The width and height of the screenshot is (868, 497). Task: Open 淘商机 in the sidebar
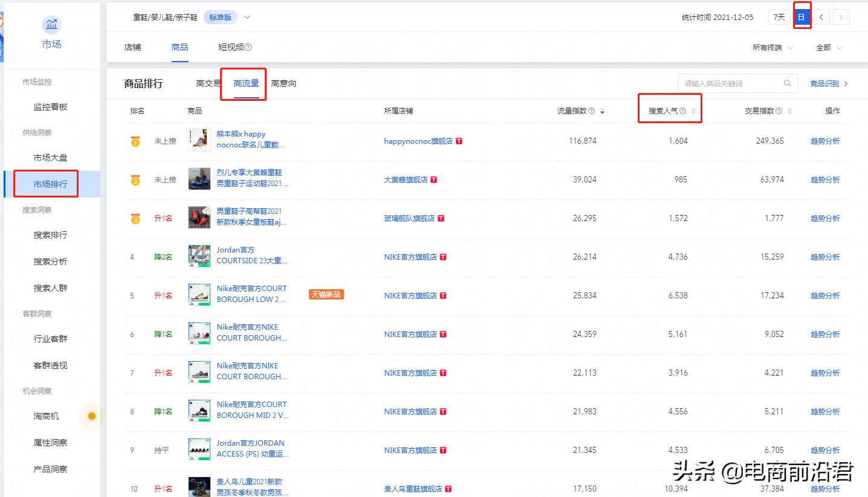[47, 416]
